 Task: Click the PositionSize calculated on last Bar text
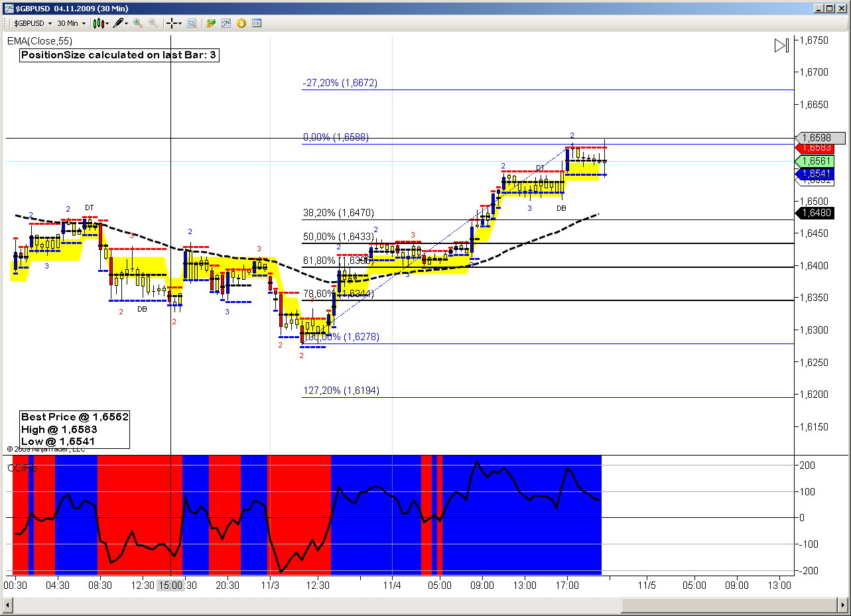119,55
